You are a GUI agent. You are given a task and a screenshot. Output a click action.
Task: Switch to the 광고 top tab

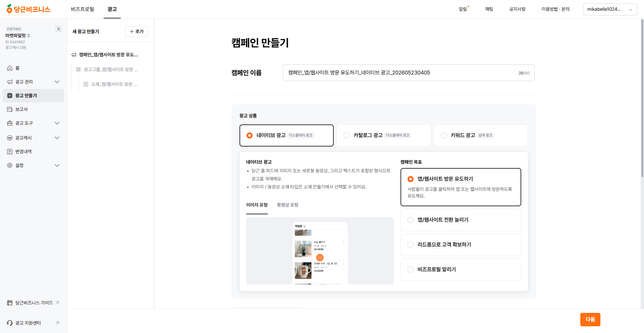[x=112, y=9]
